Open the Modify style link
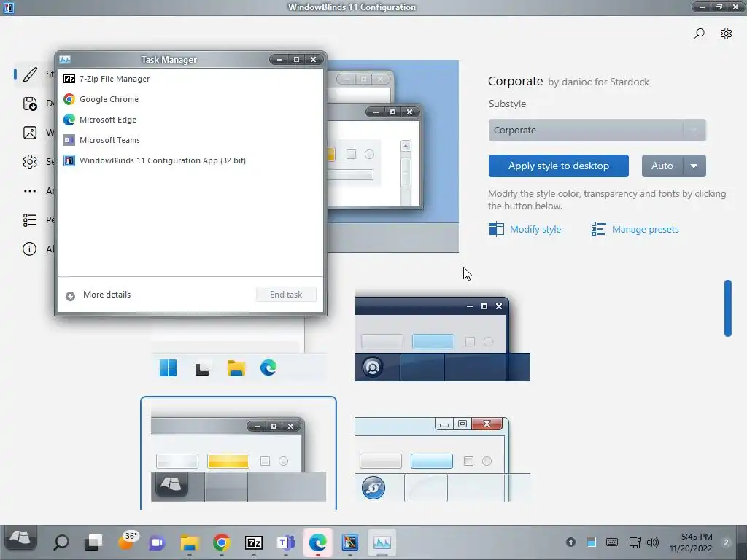 click(535, 229)
